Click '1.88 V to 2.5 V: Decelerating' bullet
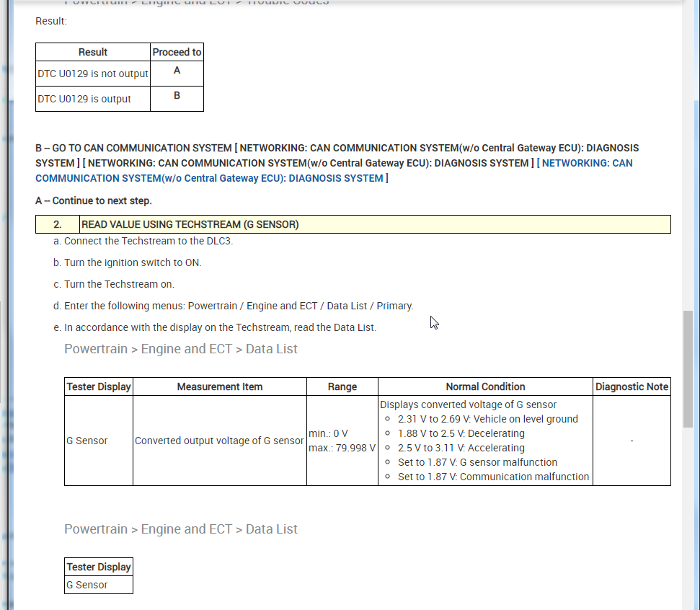This screenshot has height=610, width=700. click(461, 433)
